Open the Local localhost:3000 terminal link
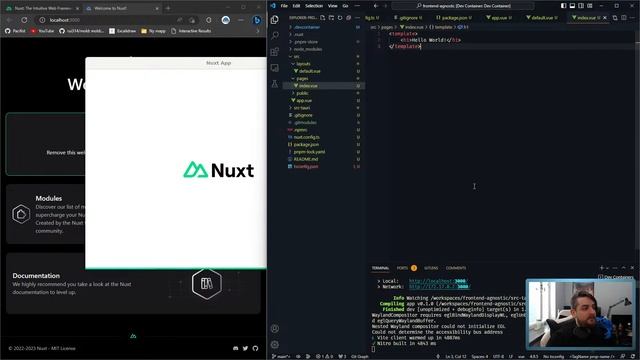The width and height of the screenshot is (640, 360). pyautogui.click(x=437, y=281)
